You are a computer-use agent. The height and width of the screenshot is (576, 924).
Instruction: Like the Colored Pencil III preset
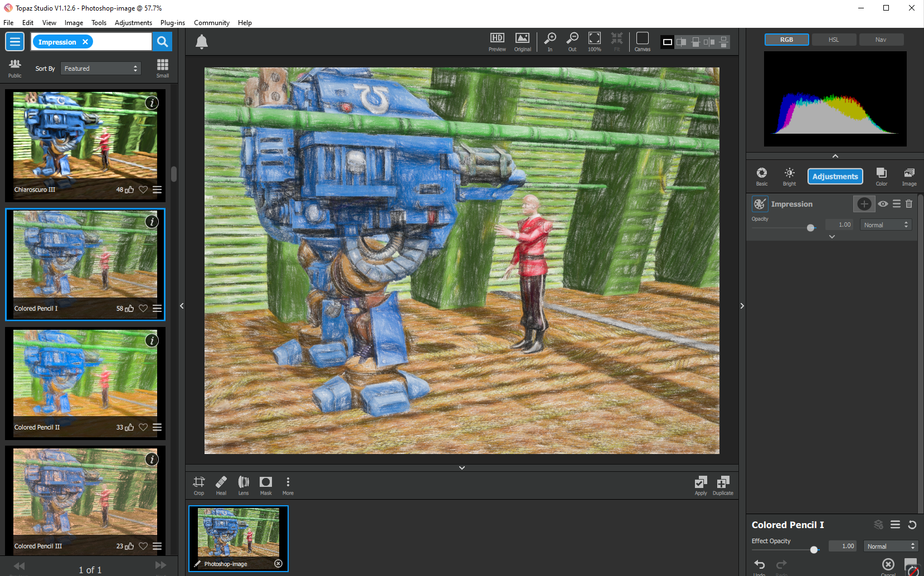coord(129,546)
